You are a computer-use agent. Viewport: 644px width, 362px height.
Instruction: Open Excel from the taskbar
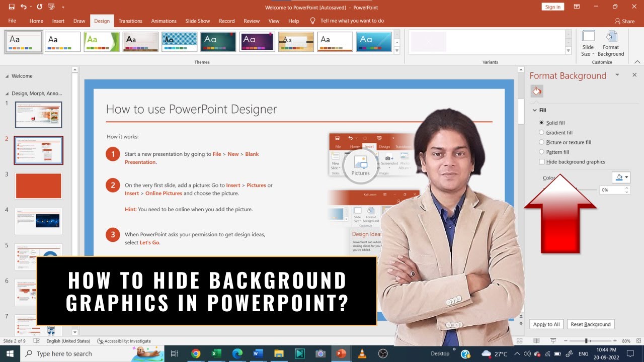point(216,353)
